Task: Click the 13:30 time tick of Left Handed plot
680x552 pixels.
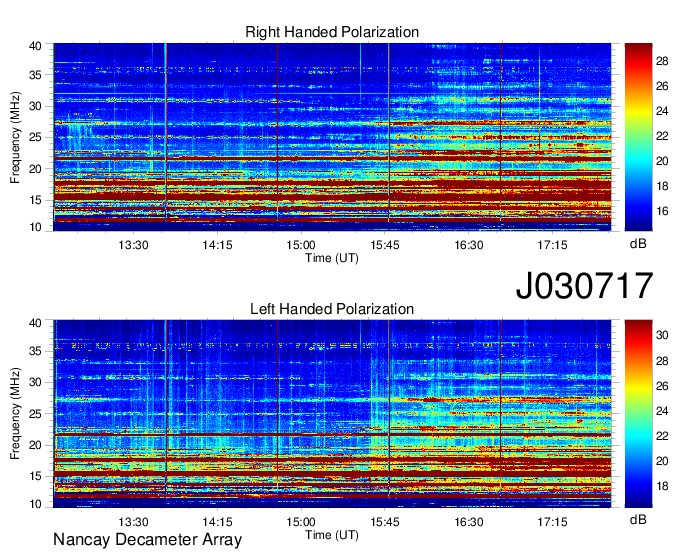Action: [x=133, y=522]
